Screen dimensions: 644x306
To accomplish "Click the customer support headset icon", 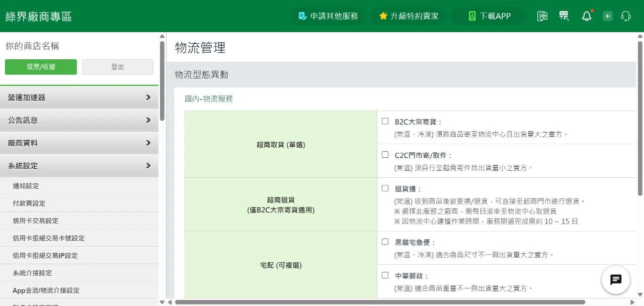I will [x=626, y=16].
